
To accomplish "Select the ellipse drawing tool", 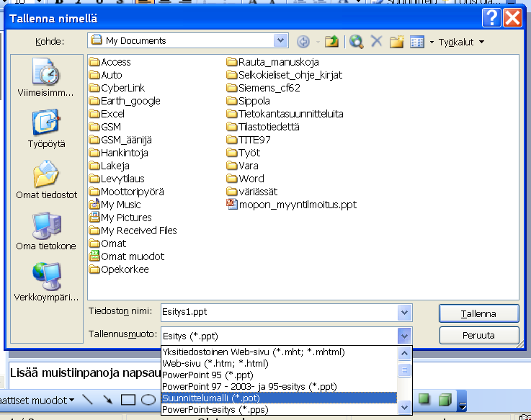I will point(148,400).
